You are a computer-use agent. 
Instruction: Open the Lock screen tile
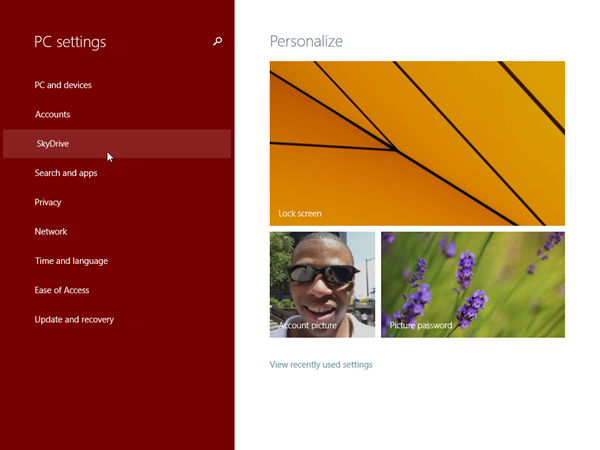pyautogui.click(x=417, y=143)
